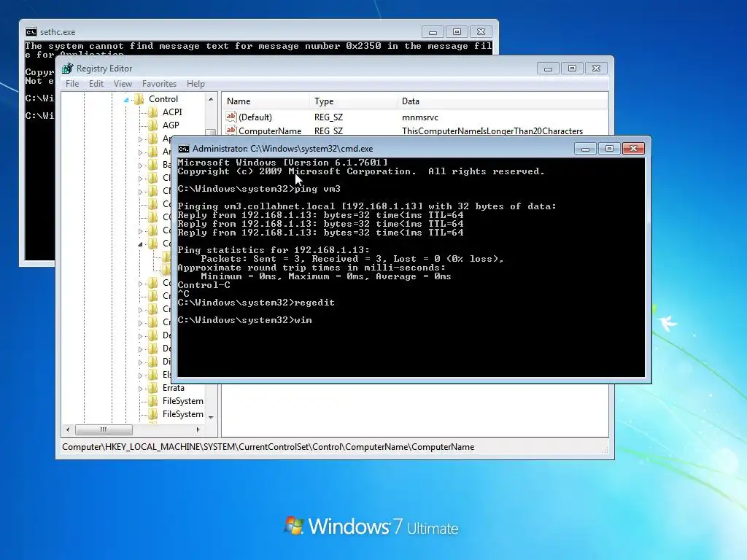This screenshot has width=747, height=560.
Task: Click the (Default) value string icon
Action: tap(231, 117)
